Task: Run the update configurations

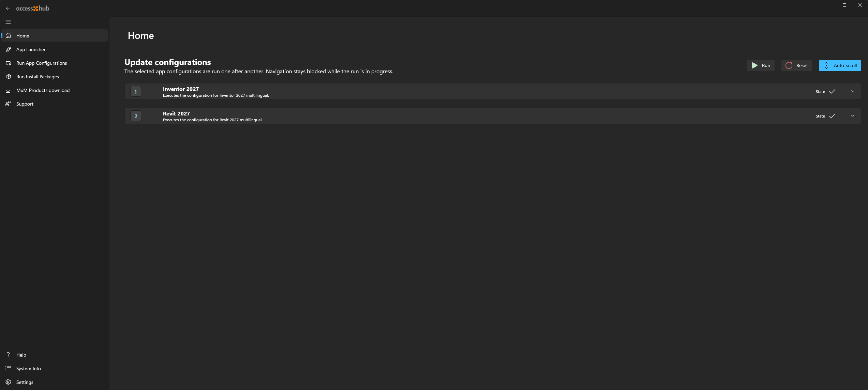Action: point(761,65)
